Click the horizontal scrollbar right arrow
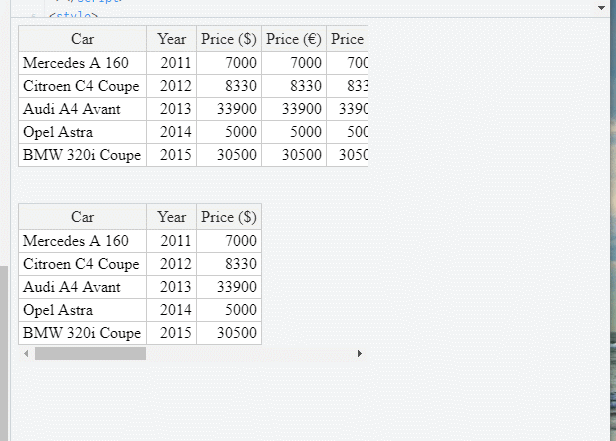 [359, 353]
